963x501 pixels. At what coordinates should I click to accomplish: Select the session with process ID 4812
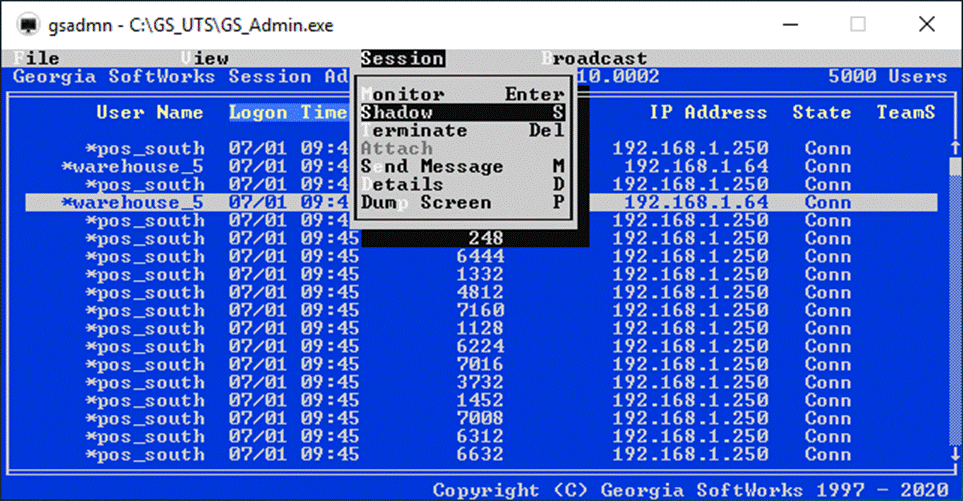click(481, 292)
